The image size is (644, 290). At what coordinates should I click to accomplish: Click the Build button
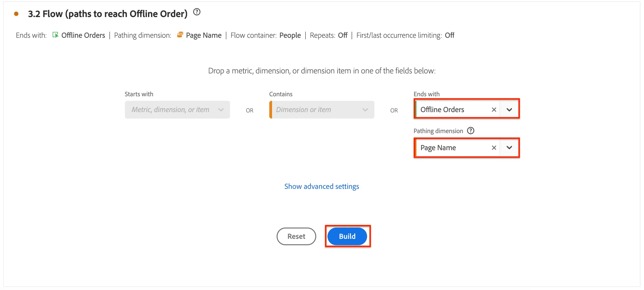(x=347, y=236)
